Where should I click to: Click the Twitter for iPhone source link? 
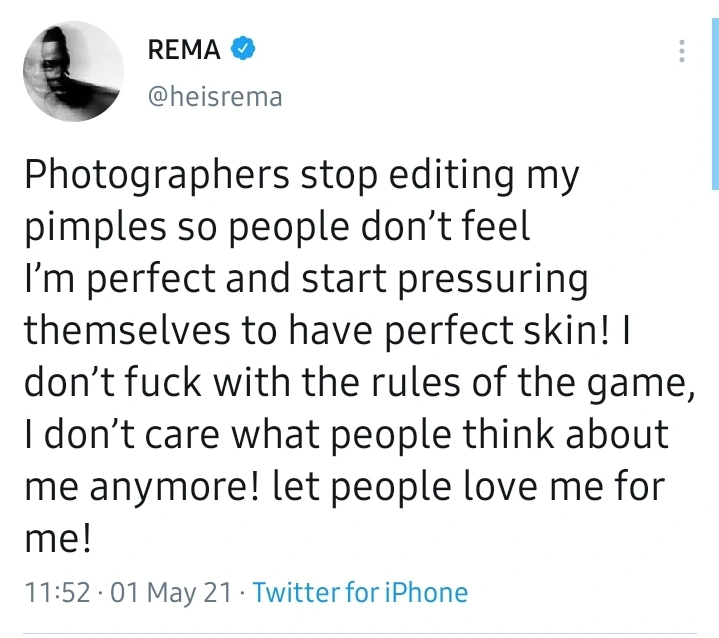pyautogui.click(x=360, y=592)
